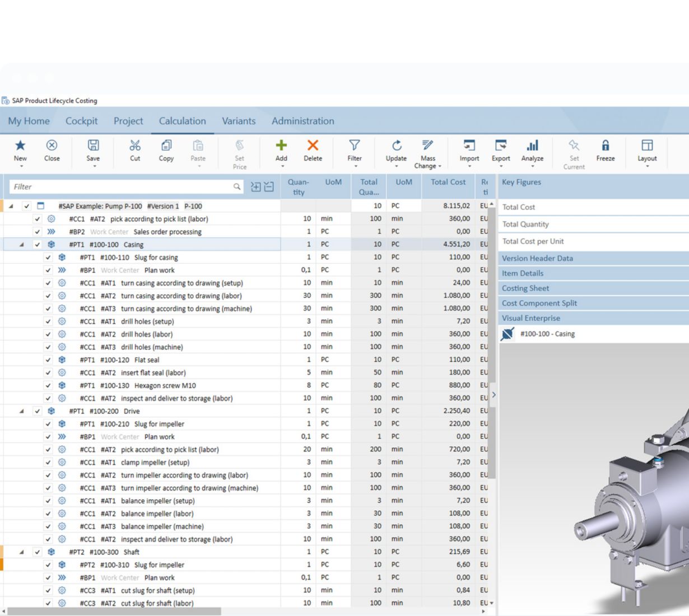Open the Item Details section
The height and width of the screenshot is (616, 689).
[523, 273]
